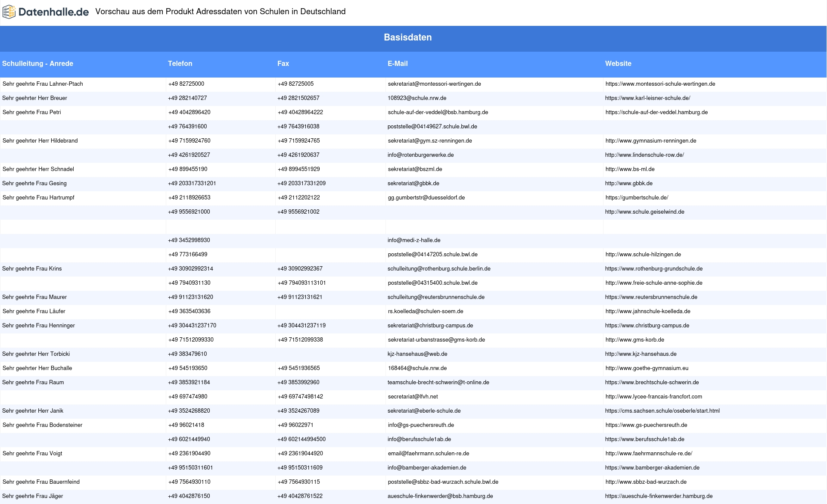This screenshot has width=827, height=504.
Task: Select email sekretariat@montessori-wertingen.de
Action: click(x=434, y=84)
